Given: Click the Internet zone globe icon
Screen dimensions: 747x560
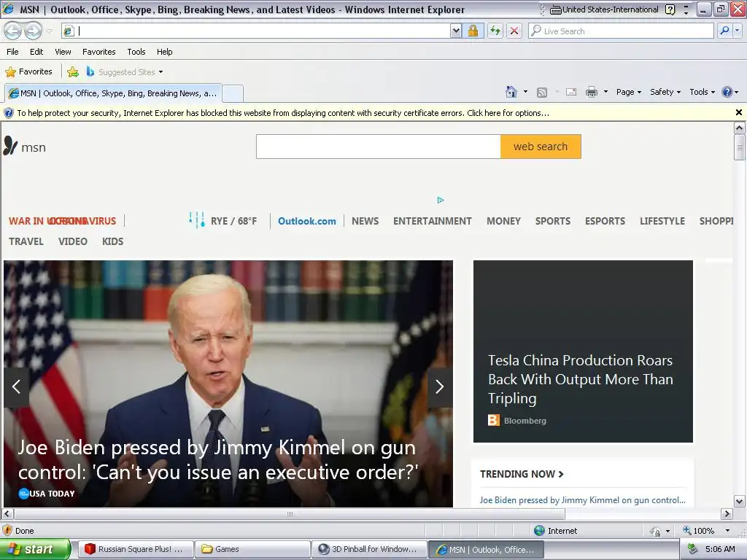Looking at the screenshot, I should pyautogui.click(x=539, y=531).
